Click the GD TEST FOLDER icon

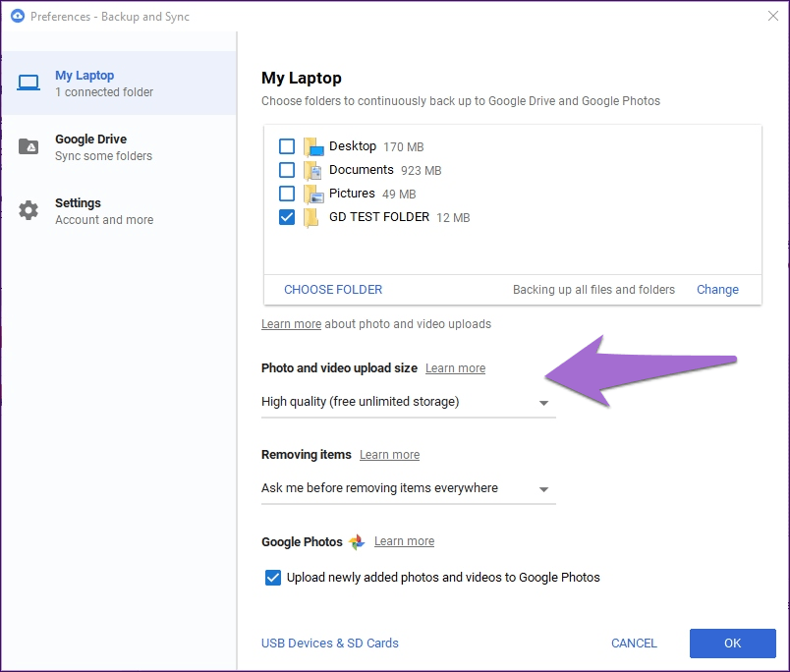(311, 218)
